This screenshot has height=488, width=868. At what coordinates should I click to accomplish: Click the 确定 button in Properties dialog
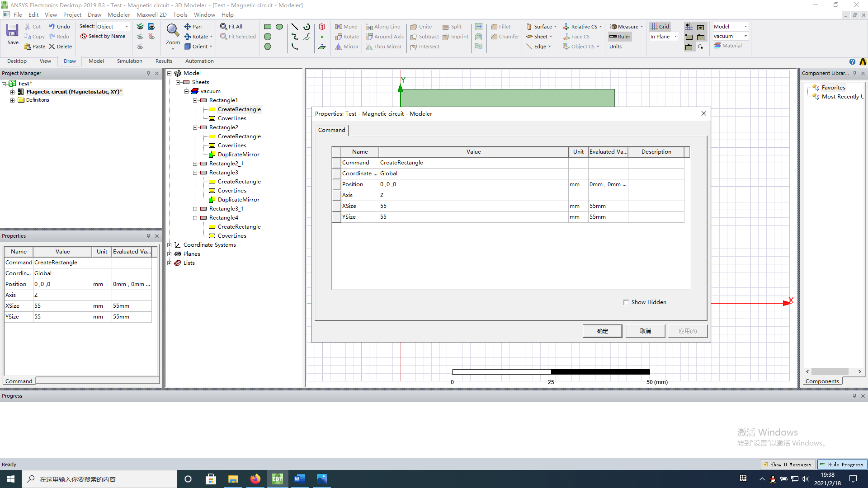tap(602, 331)
